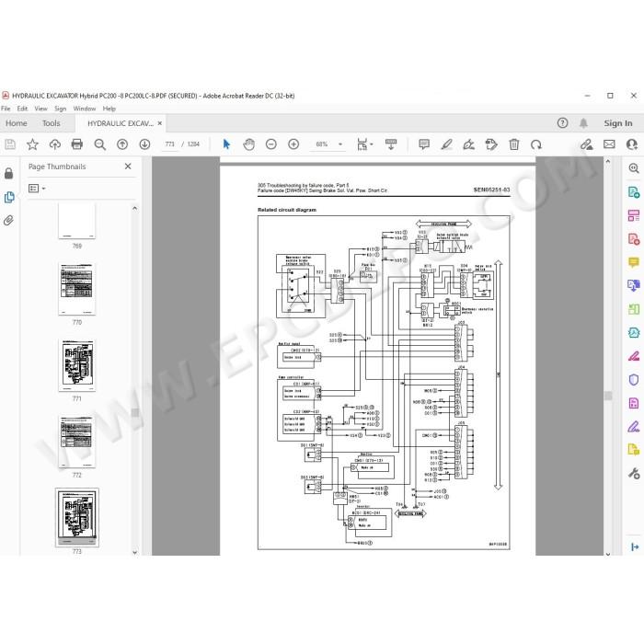Select page 770 thumbnail
Viewport: 644px width, 644px height.
point(76,289)
